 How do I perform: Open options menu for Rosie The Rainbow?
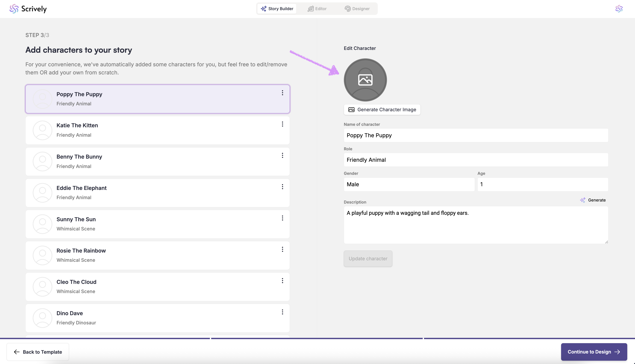point(282,249)
